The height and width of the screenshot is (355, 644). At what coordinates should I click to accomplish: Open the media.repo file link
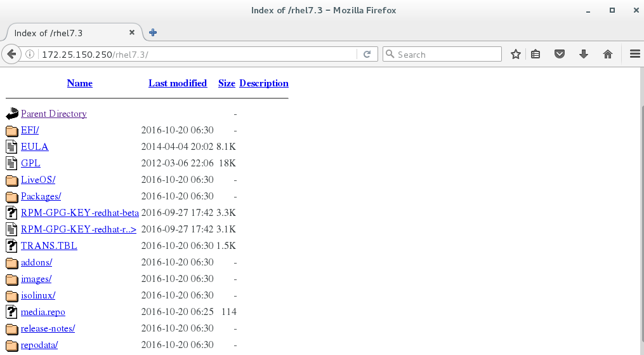click(43, 312)
